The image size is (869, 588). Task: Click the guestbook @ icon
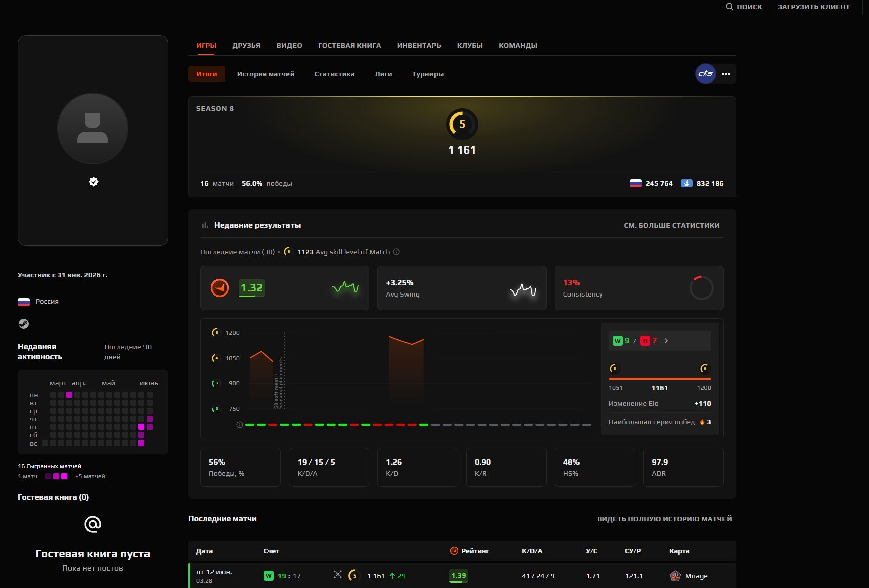pos(93,524)
